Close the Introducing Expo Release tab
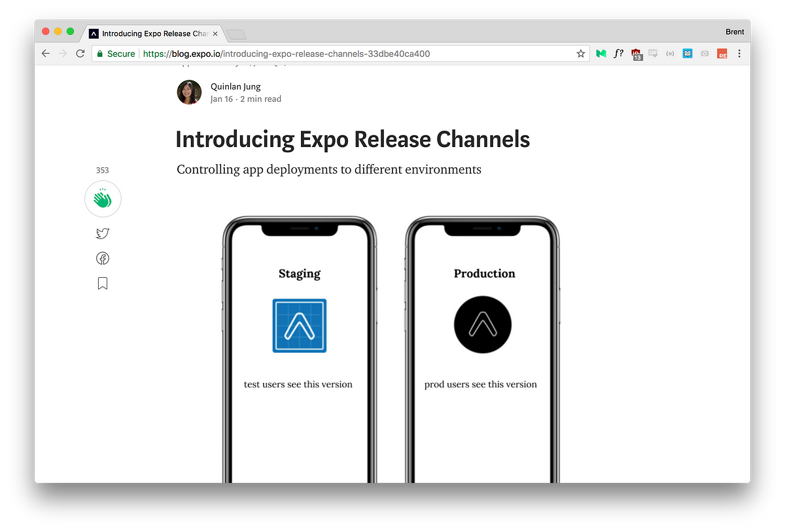Viewport: 785px width, 532px height. 215,33
